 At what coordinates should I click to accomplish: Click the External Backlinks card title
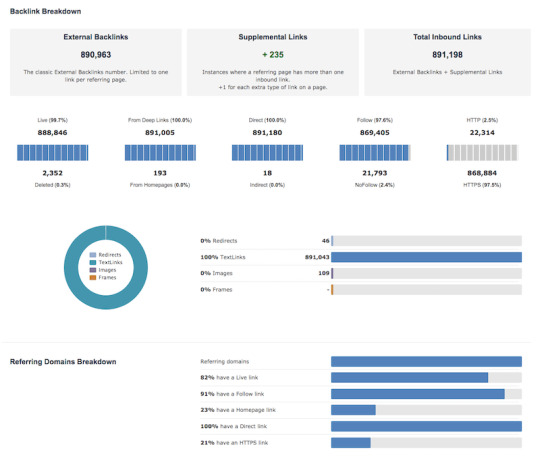[x=96, y=37]
